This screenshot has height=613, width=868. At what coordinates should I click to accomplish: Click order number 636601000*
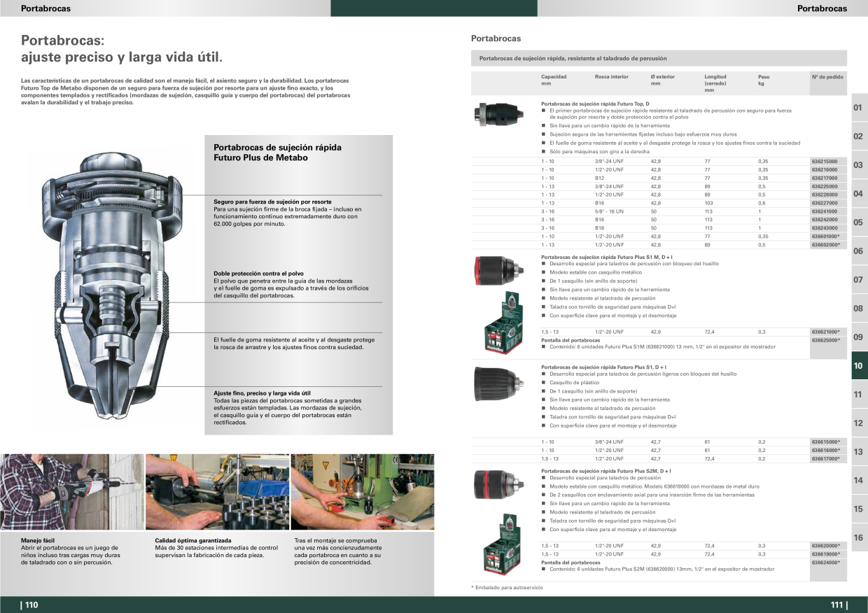coord(825,237)
